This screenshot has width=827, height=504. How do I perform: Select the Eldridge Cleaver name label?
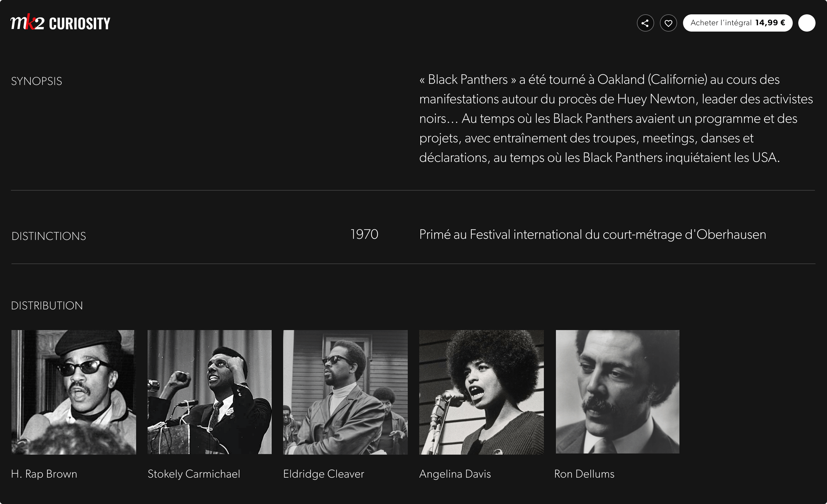tap(323, 474)
